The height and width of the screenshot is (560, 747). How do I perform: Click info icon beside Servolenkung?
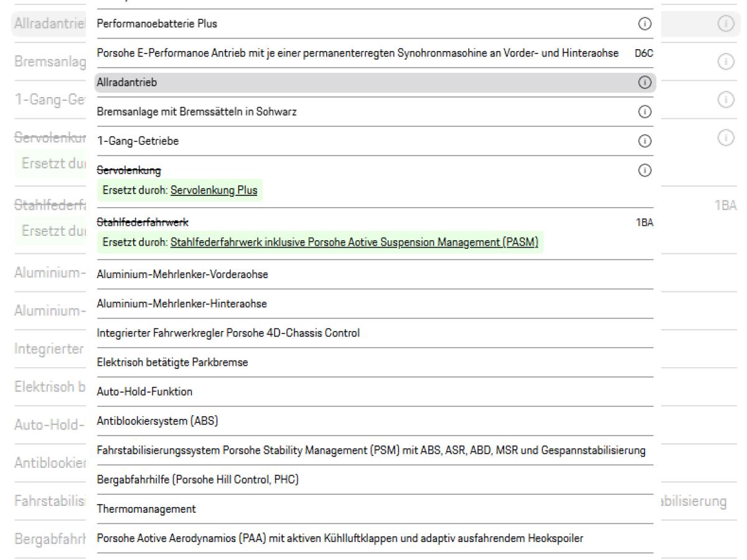pos(646,170)
